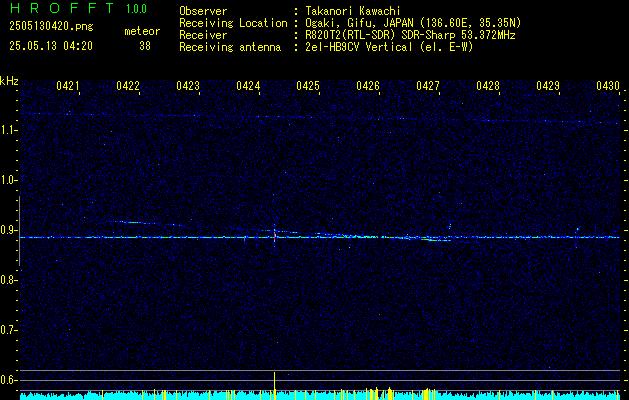
Task: Click the small vertical echo near 0429
Action: [x=577, y=237]
